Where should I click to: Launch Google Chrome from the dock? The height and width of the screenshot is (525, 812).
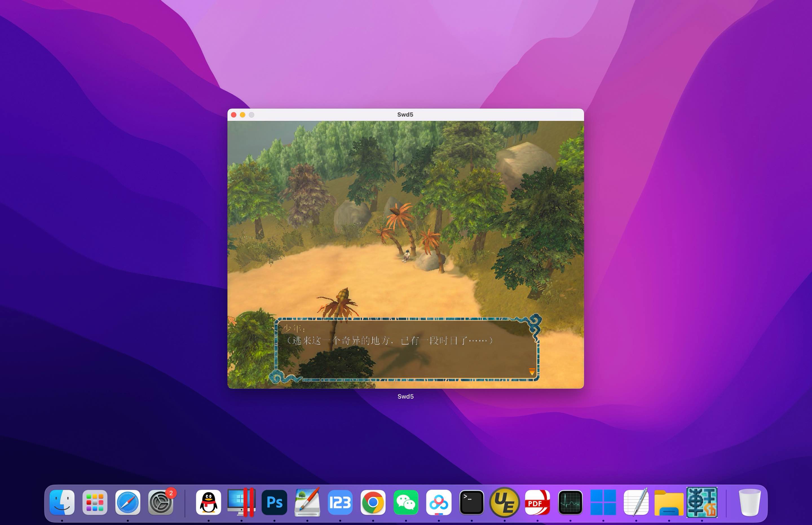[x=373, y=502]
